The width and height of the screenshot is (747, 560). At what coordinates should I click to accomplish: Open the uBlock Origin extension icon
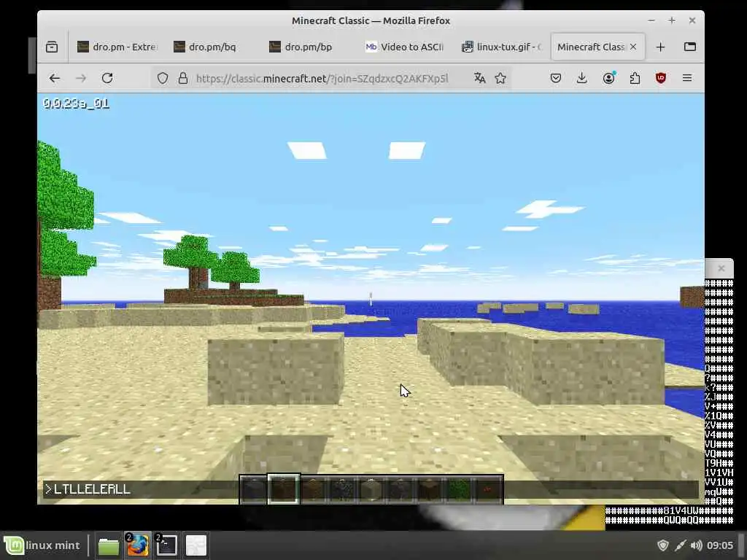(661, 78)
